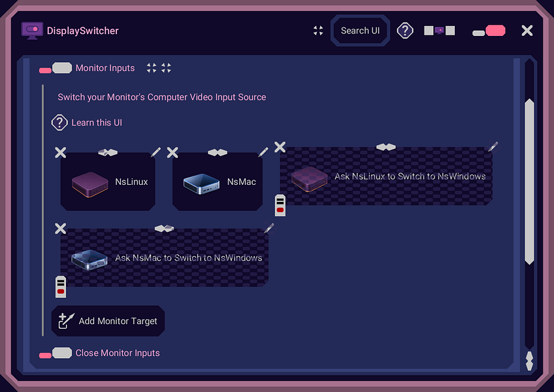Click the Monitor Inputs section title
554x392 pixels.
click(x=105, y=68)
